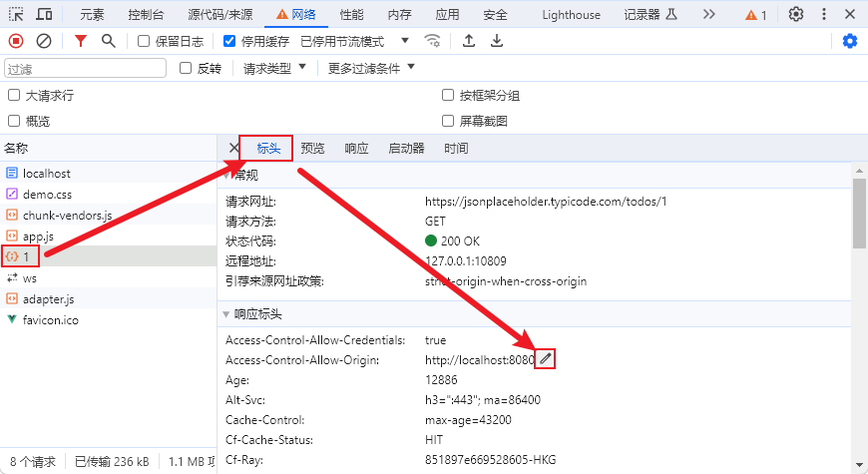The image size is (868, 474).
Task: Open the 记录器 tab
Action: pos(651,15)
